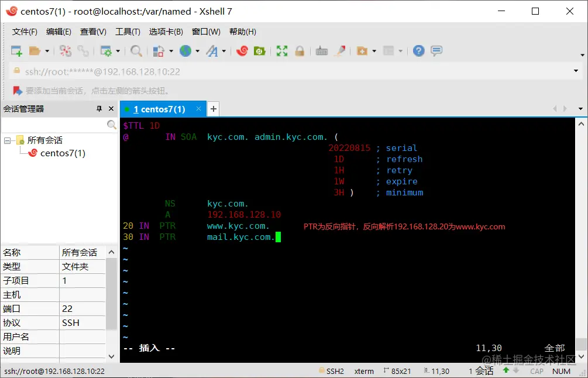Click the red bookmark add-session icon
The width and height of the screenshot is (588, 378).
point(17,90)
